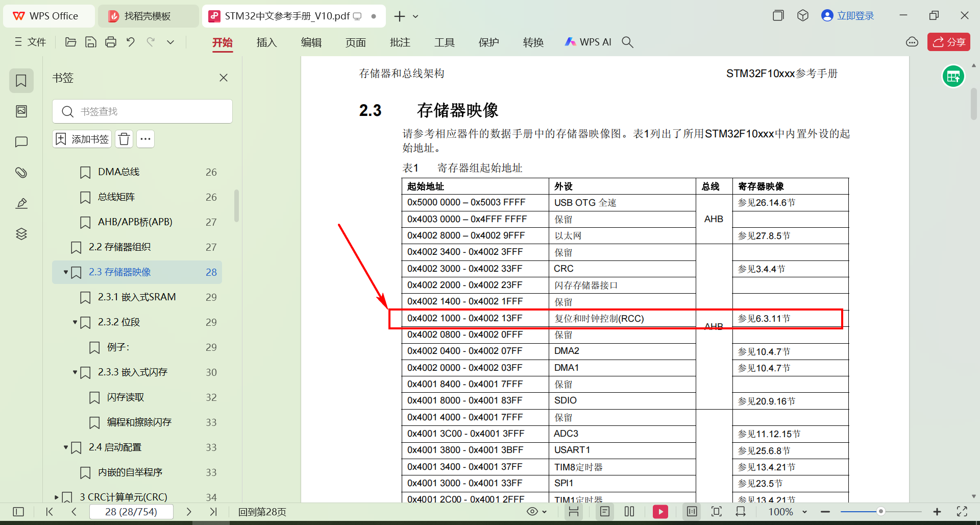Click the 书签查找 search field

coord(142,111)
